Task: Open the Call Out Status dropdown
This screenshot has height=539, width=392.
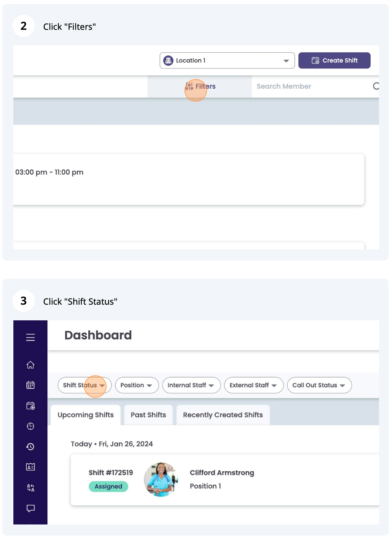Action: click(319, 385)
